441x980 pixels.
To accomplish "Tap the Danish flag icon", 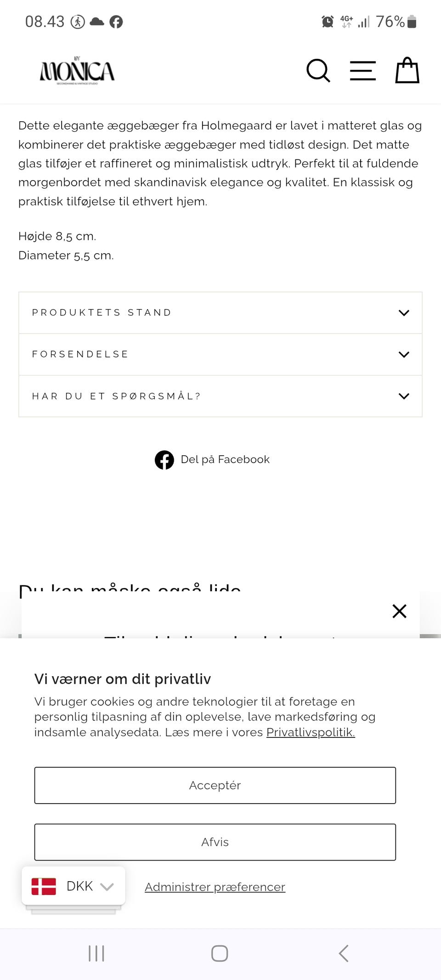I will tap(44, 886).
